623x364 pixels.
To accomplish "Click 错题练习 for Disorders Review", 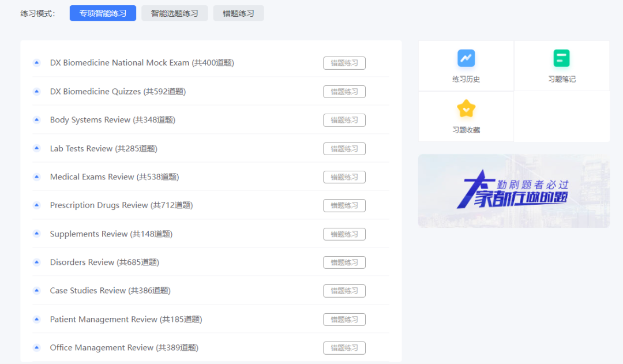I will pos(344,262).
